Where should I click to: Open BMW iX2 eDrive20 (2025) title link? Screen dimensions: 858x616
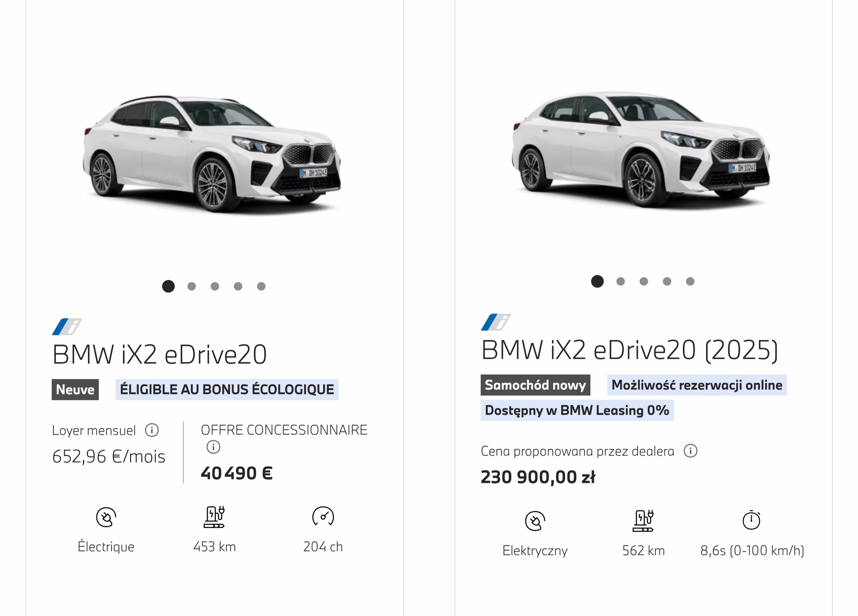(x=629, y=350)
